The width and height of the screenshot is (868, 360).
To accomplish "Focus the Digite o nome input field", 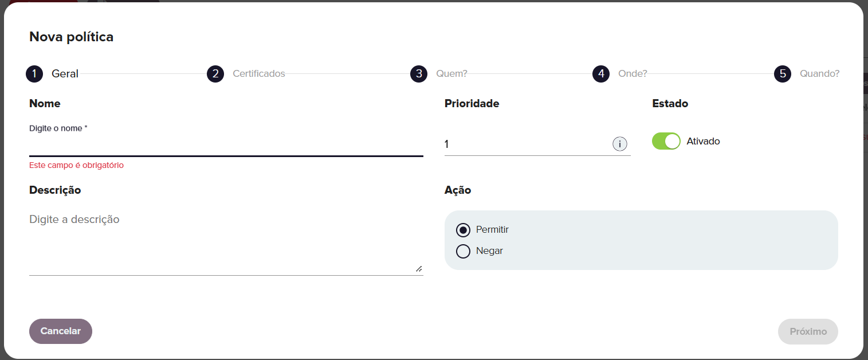I will click(x=226, y=145).
